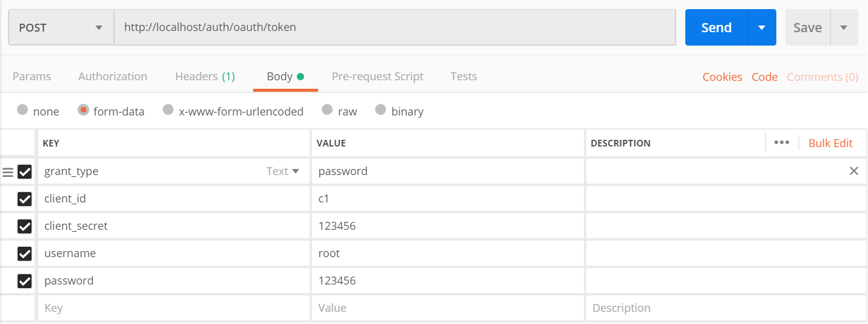The height and width of the screenshot is (324, 868).
Task: Toggle the username row checkbox
Action: click(x=24, y=253)
